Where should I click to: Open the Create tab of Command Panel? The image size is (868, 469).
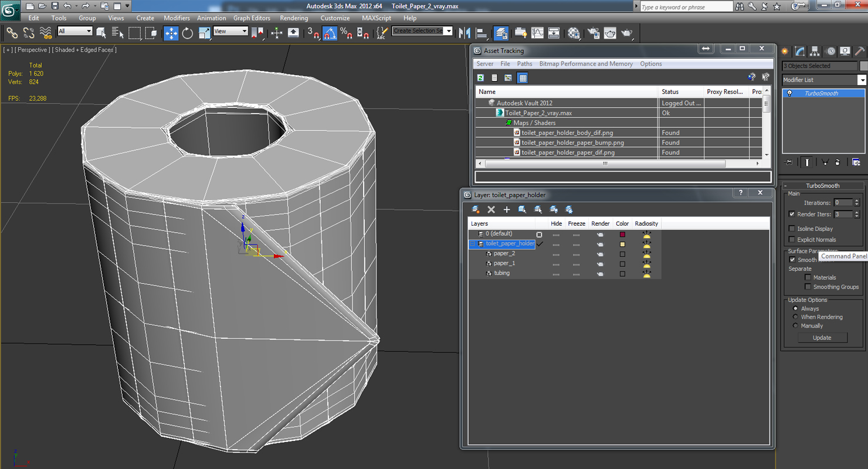(785, 52)
